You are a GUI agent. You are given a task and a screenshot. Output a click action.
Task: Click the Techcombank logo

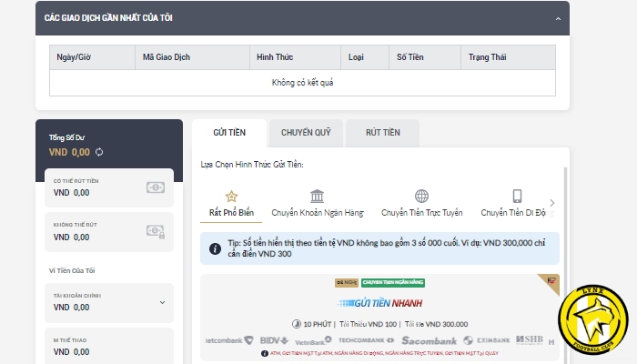coord(366,340)
